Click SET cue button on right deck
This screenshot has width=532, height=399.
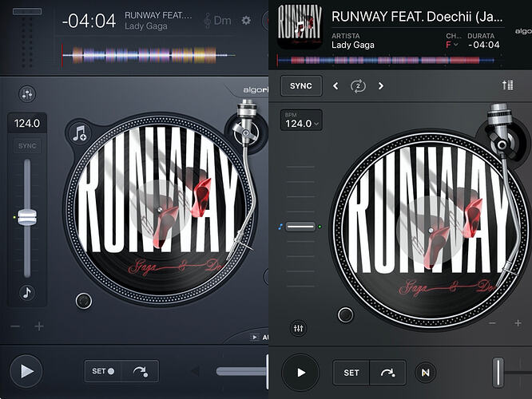tap(351, 373)
